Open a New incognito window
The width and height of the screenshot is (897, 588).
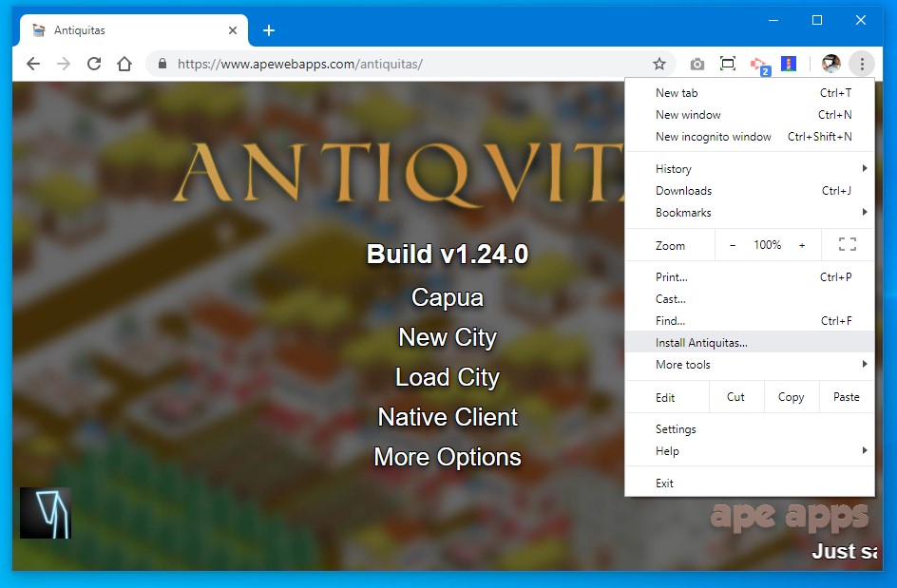750,136
